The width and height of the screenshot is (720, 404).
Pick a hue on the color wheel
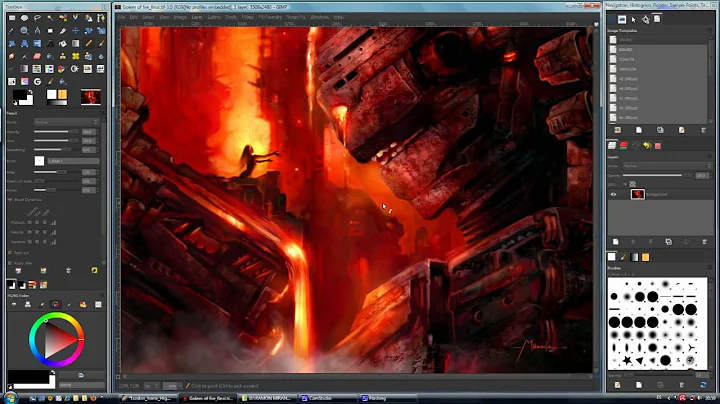click(56, 340)
